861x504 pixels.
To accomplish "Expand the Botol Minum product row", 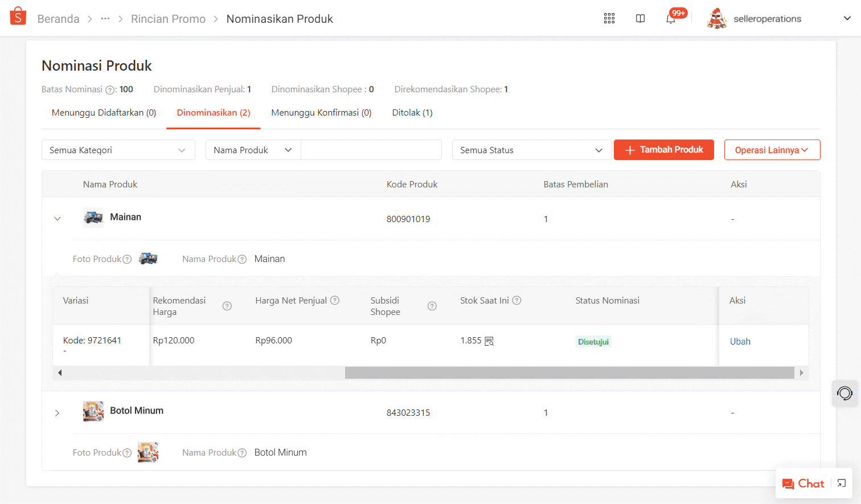I will [58, 413].
